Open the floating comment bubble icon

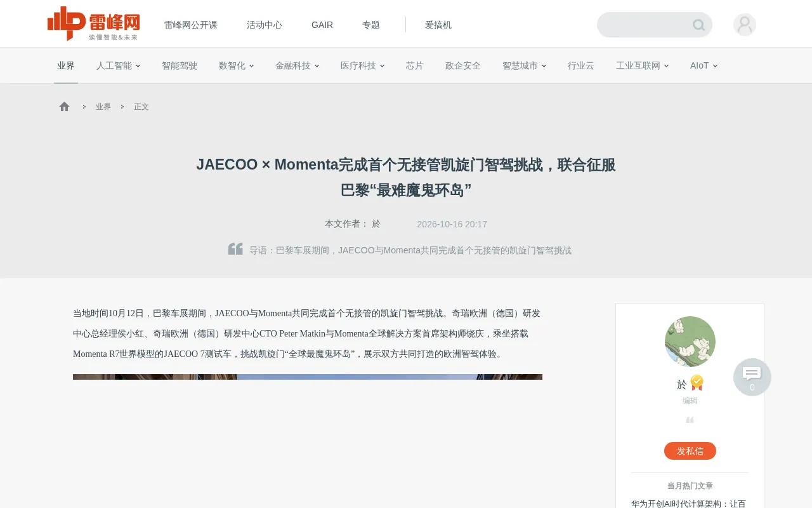752,377
